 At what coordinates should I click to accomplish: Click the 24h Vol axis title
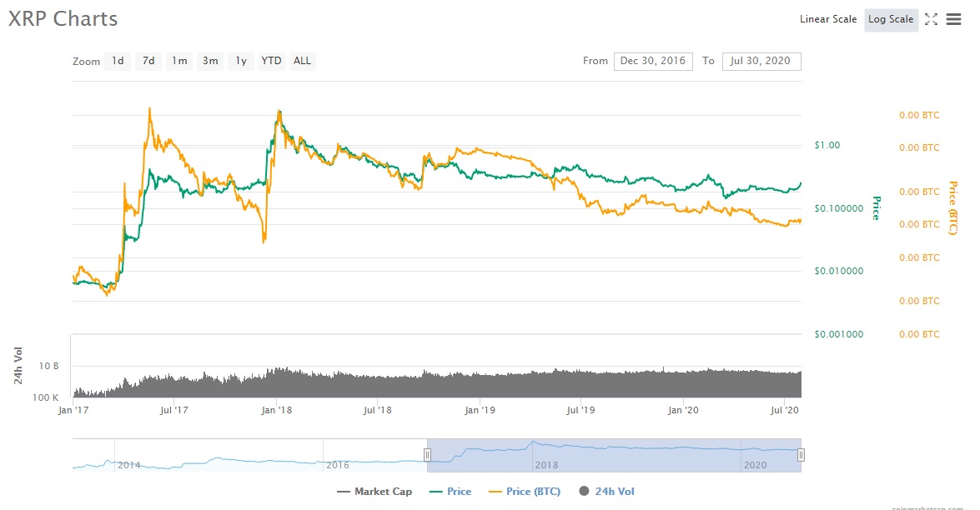coord(18,366)
